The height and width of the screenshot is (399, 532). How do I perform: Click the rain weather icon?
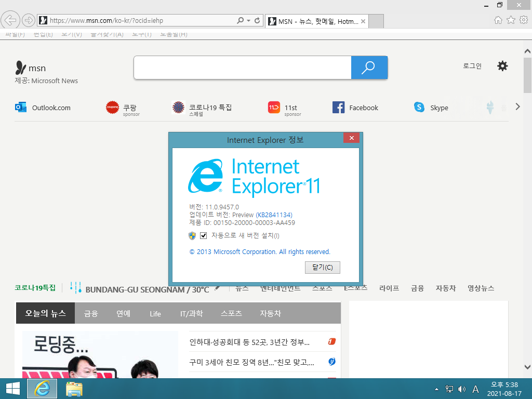(x=76, y=287)
